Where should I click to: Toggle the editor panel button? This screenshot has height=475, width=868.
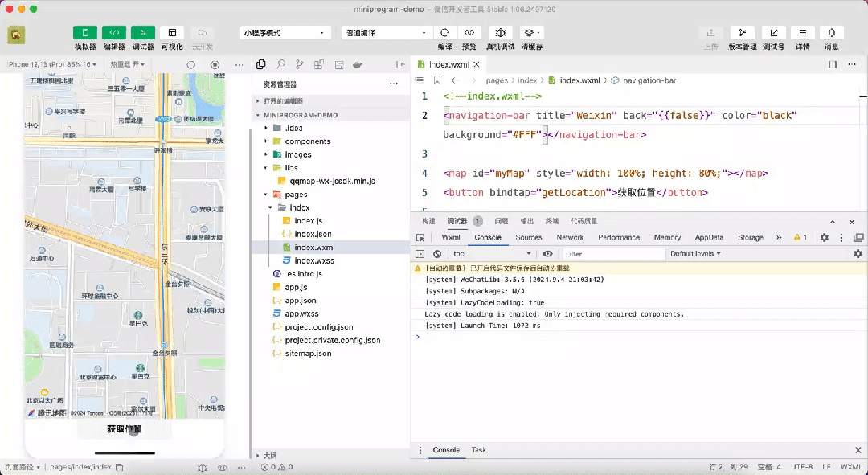click(114, 33)
